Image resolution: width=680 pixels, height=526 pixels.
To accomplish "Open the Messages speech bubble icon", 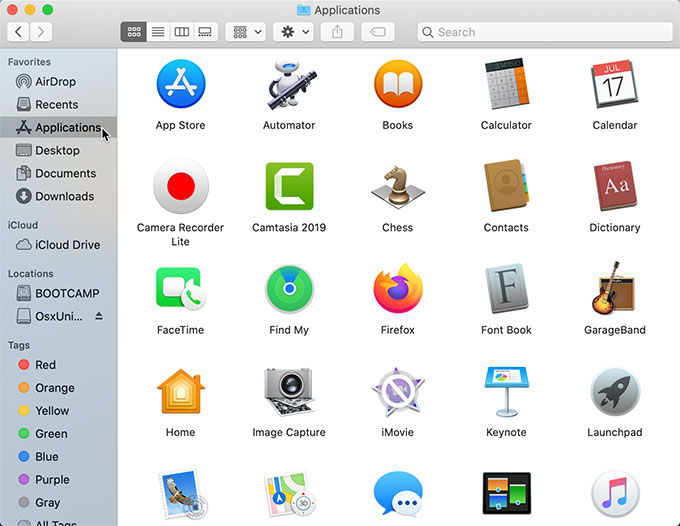I will point(398,494).
